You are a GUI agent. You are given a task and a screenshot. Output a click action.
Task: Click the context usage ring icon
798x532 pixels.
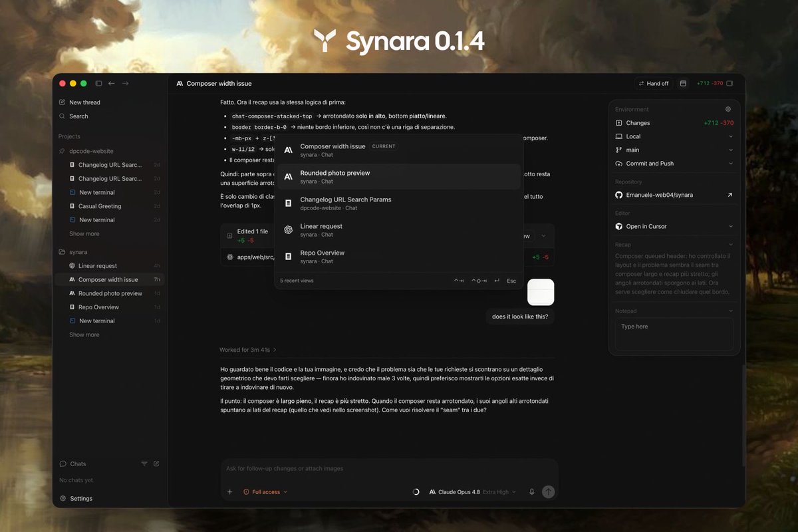click(416, 492)
